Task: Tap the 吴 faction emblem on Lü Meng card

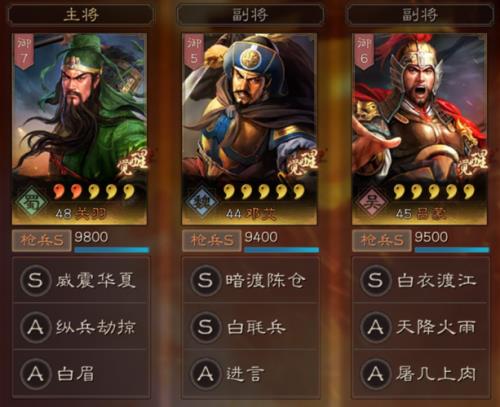Action: coord(372,201)
